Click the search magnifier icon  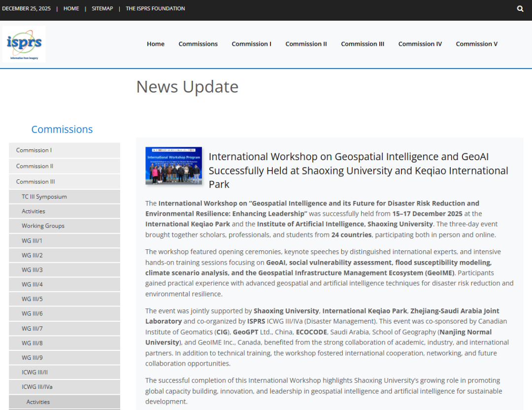(x=520, y=9)
